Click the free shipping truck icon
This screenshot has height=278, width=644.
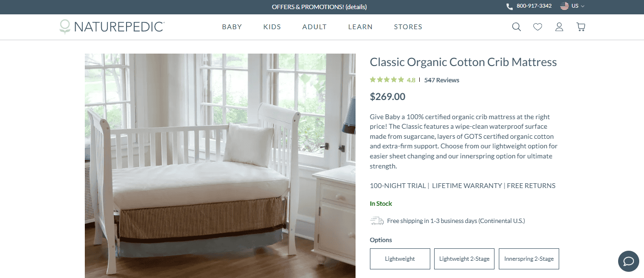(377, 221)
